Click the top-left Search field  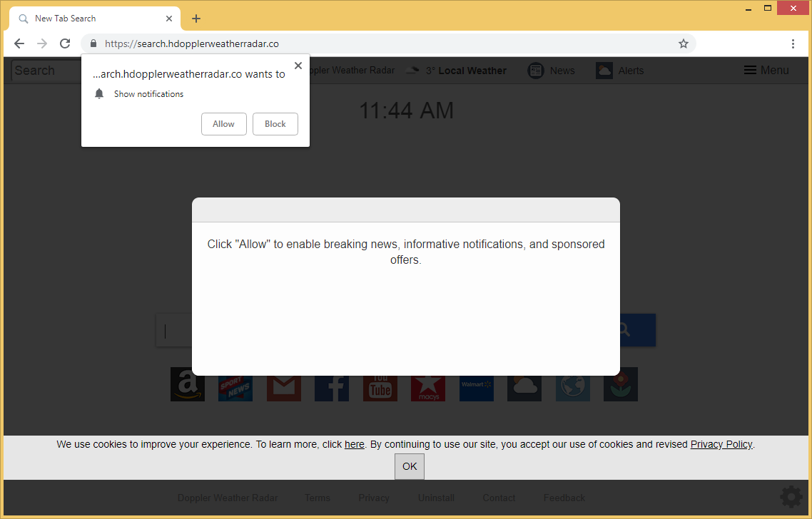coord(46,71)
